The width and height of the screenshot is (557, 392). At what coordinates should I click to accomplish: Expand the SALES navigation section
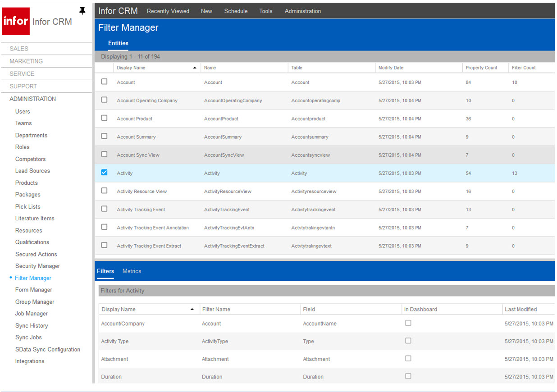19,49
